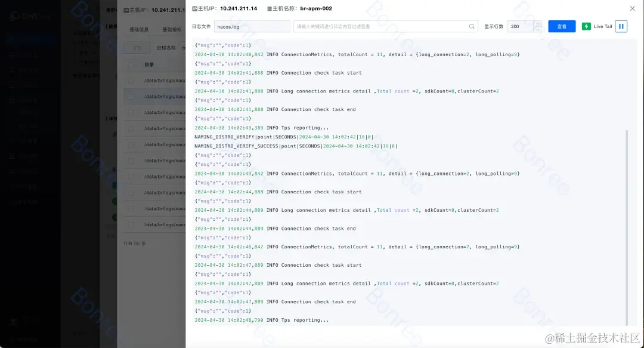The height and width of the screenshot is (348, 644).
Task: Decrease the displayed row count with down arrow
Action: click(x=537, y=29)
